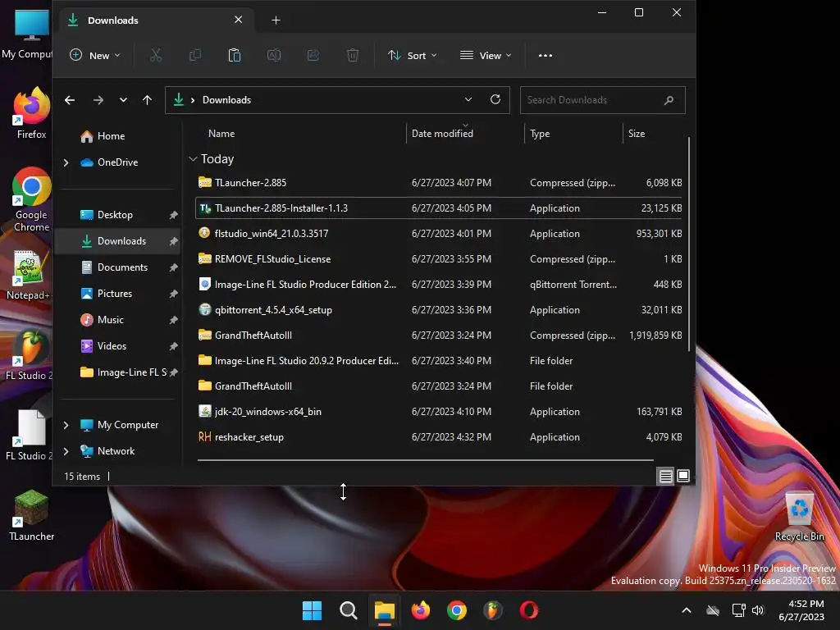Image resolution: width=840 pixels, height=630 pixels.
Task: Sort by the Size column header
Action: click(637, 134)
